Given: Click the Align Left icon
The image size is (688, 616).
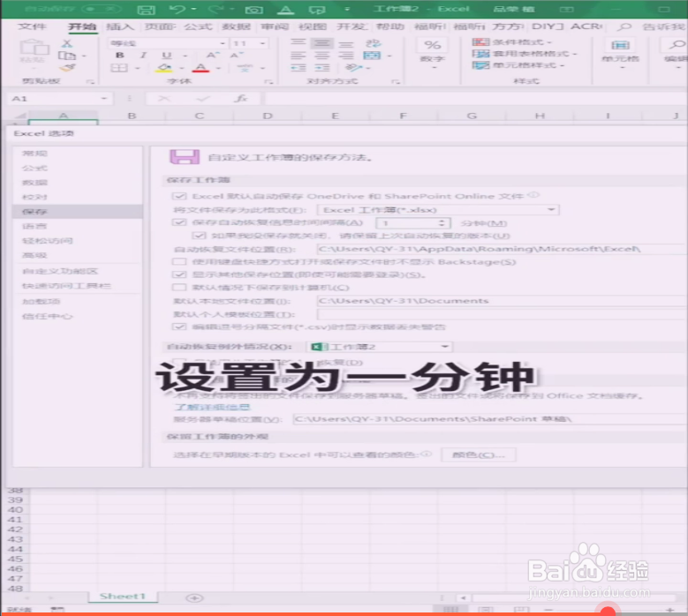Looking at the screenshot, I should click(299, 56).
